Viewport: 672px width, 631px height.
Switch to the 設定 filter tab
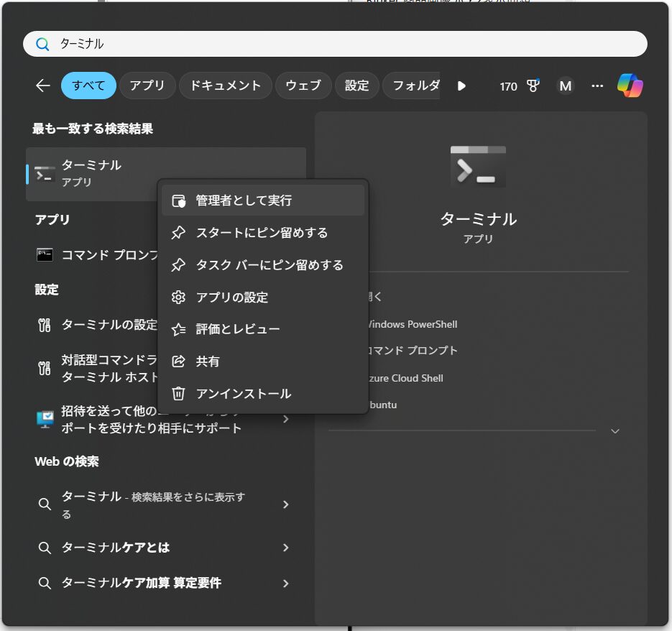[x=357, y=86]
